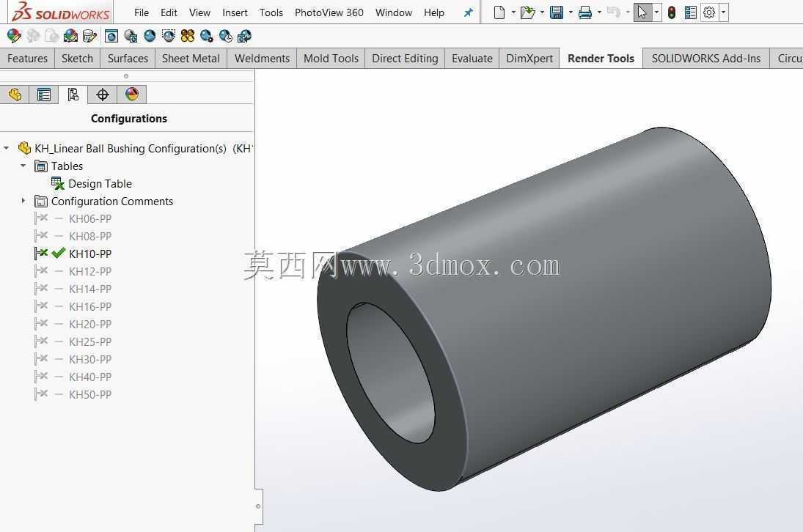Click the Recall Last Render icon

point(244,36)
